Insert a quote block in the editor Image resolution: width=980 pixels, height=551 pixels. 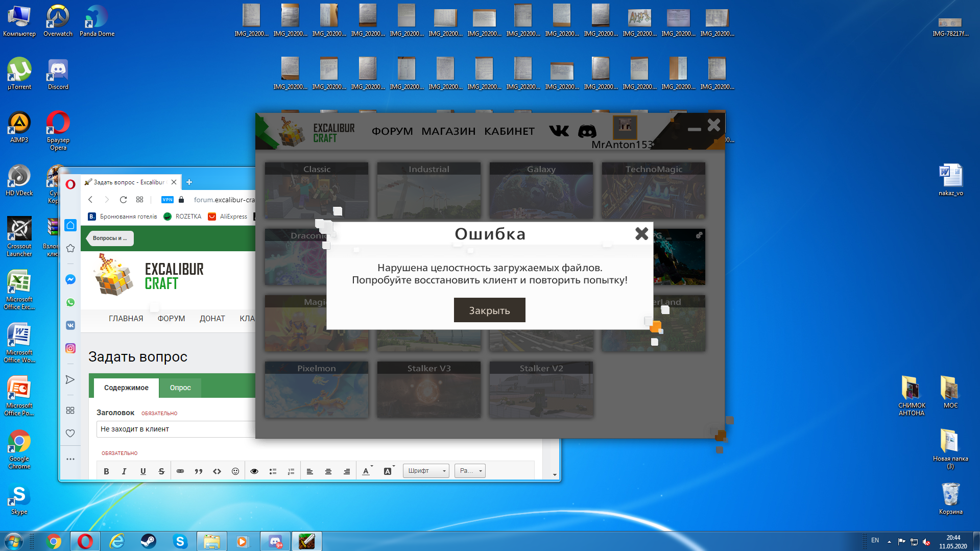tap(199, 471)
